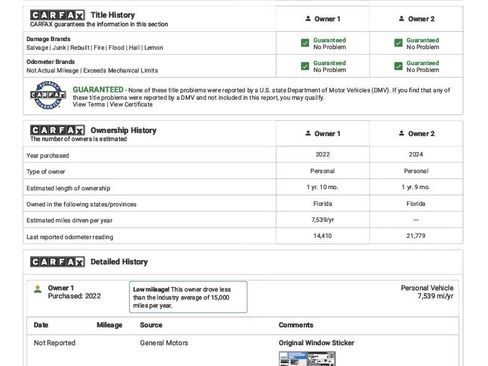488x366 pixels.
Task: Click the Odometer Brands row label
Action: [x=51, y=62]
